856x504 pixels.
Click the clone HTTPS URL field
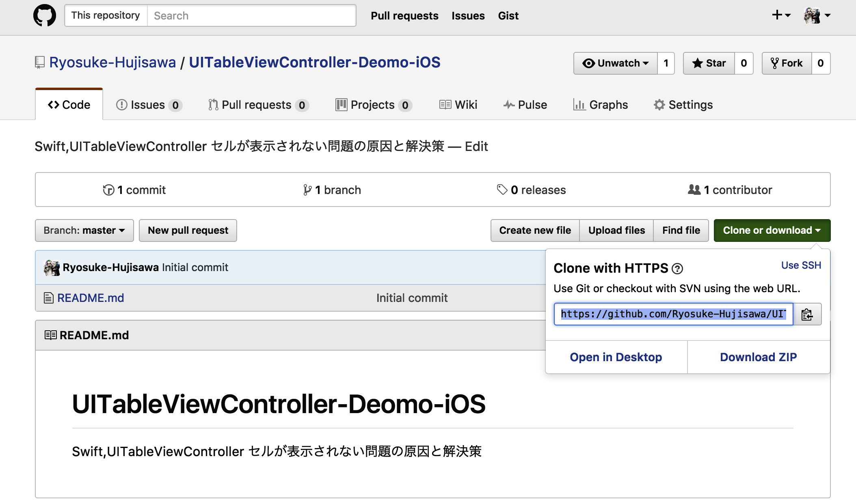(674, 314)
